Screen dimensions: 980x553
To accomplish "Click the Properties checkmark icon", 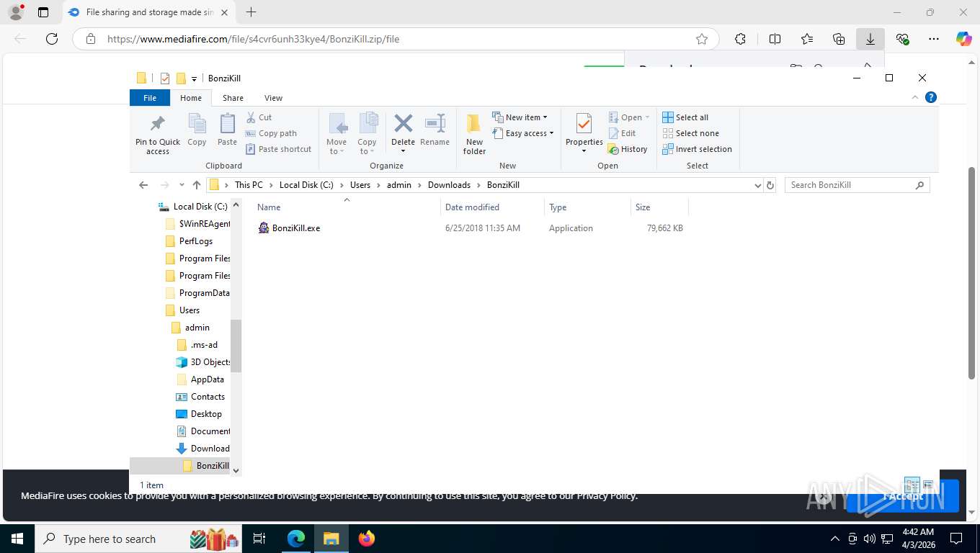I will tap(584, 124).
